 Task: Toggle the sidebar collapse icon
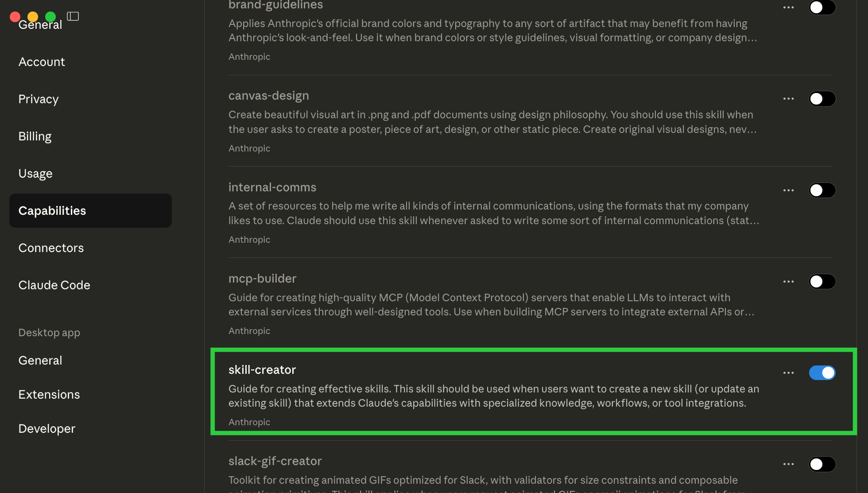pyautogui.click(x=73, y=16)
